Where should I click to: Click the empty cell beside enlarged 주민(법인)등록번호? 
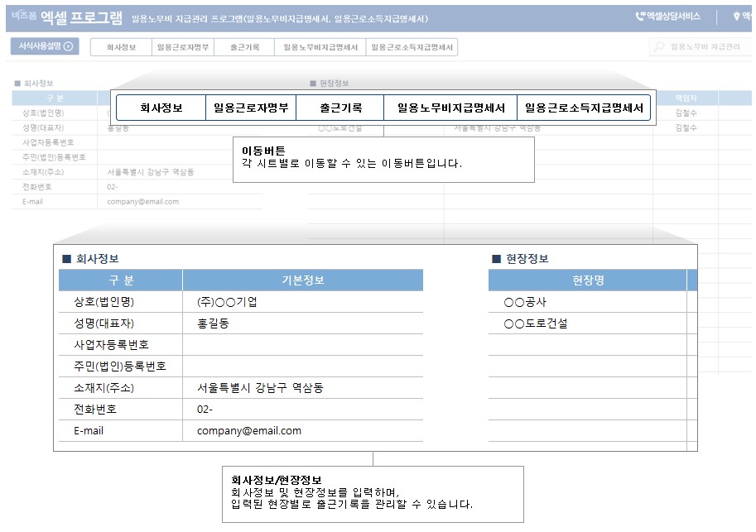pyautogui.click(x=303, y=367)
